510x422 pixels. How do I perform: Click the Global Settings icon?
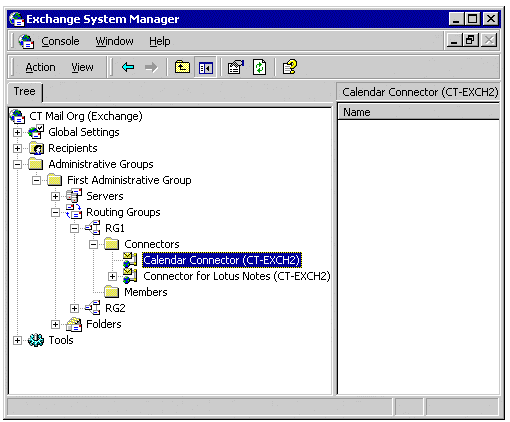pyautogui.click(x=36, y=132)
